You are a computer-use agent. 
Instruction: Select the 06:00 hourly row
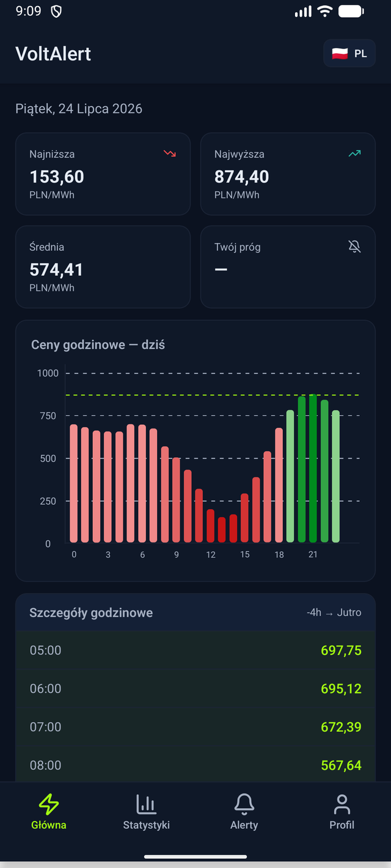[195, 689]
